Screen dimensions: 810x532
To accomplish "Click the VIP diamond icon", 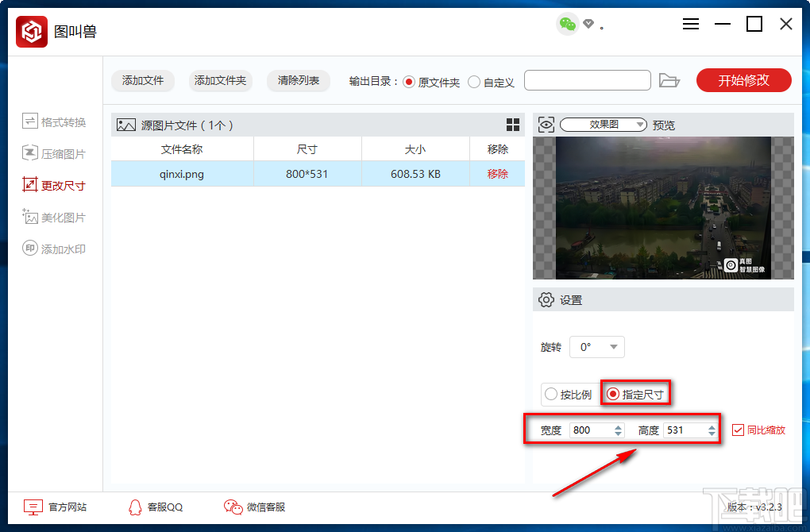I will coord(588,23).
